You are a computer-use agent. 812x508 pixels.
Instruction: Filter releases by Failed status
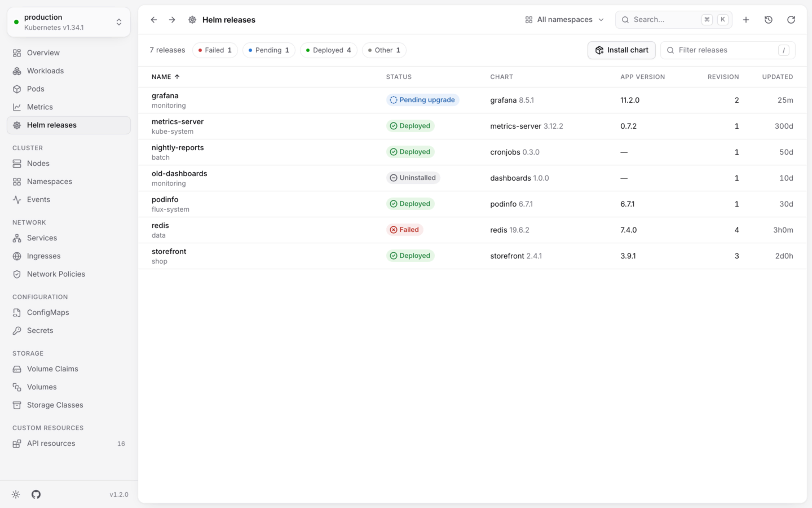click(215, 50)
